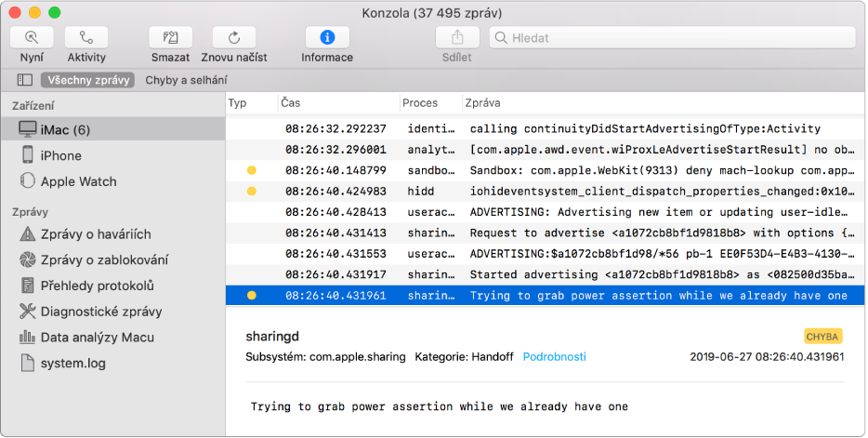The width and height of the screenshot is (868, 438).
Task: Select the iPhone device
Action: 113,155
